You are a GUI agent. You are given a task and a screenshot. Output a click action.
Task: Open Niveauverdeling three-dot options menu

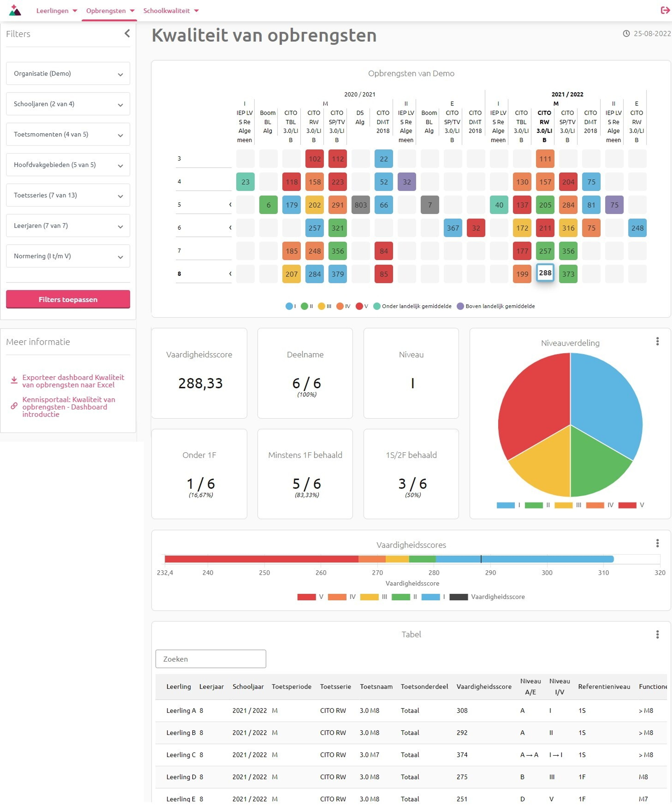[x=657, y=341]
